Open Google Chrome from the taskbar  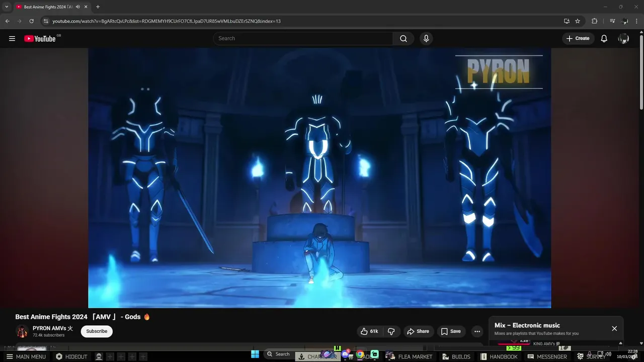[x=360, y=354]
